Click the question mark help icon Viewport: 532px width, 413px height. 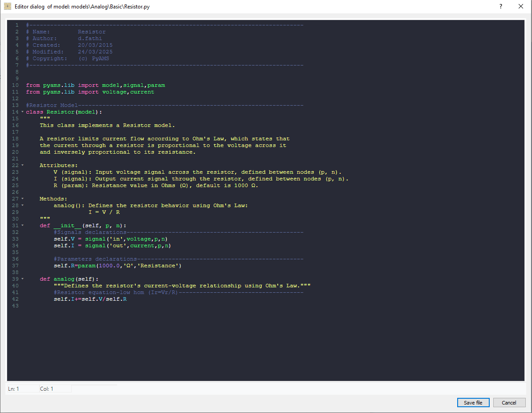501,7
